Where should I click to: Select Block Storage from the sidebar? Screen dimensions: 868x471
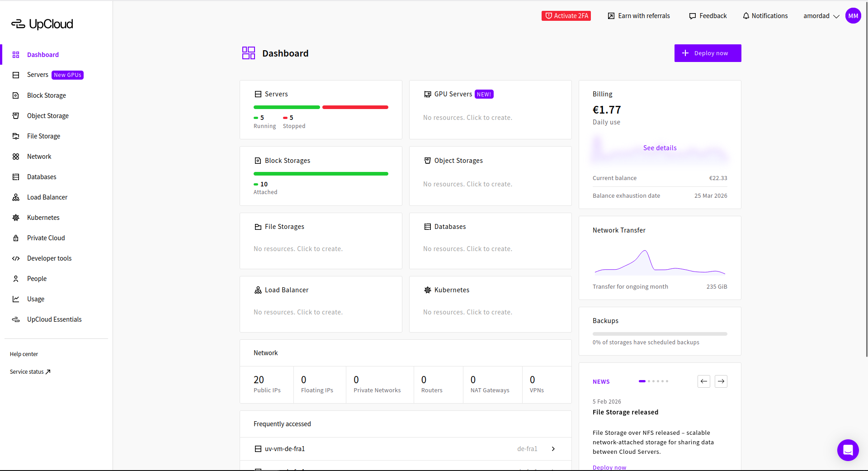click(x=46, y=95)
